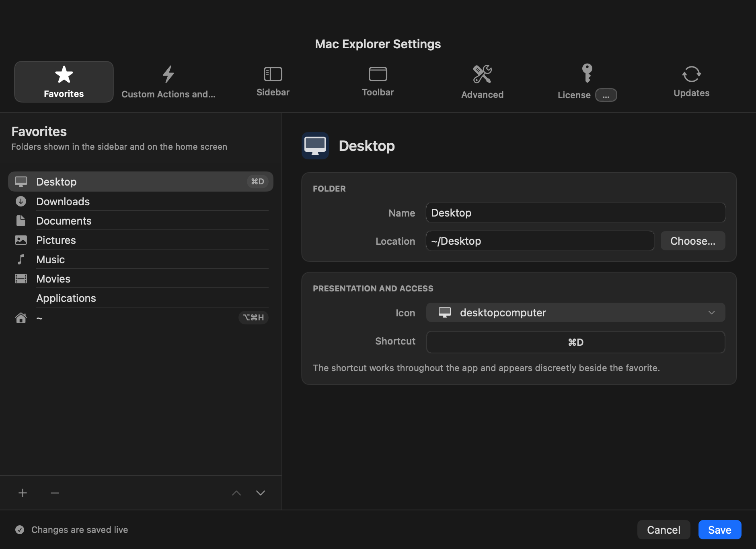Click the Documents page icon
Screen dimensions: 756x549
pos(21,221)
